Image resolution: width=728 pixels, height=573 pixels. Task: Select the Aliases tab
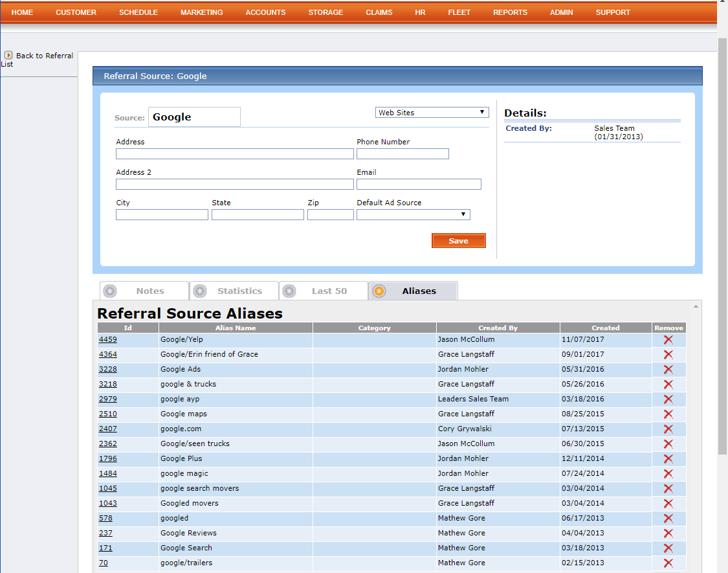point(414,291)
